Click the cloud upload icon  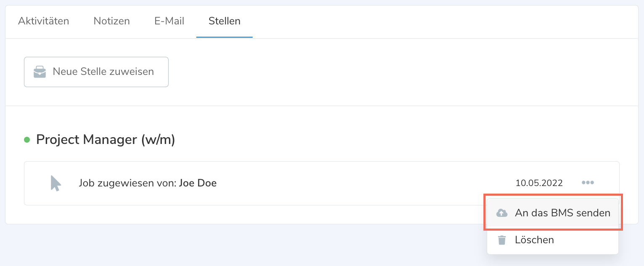(502, 213)
